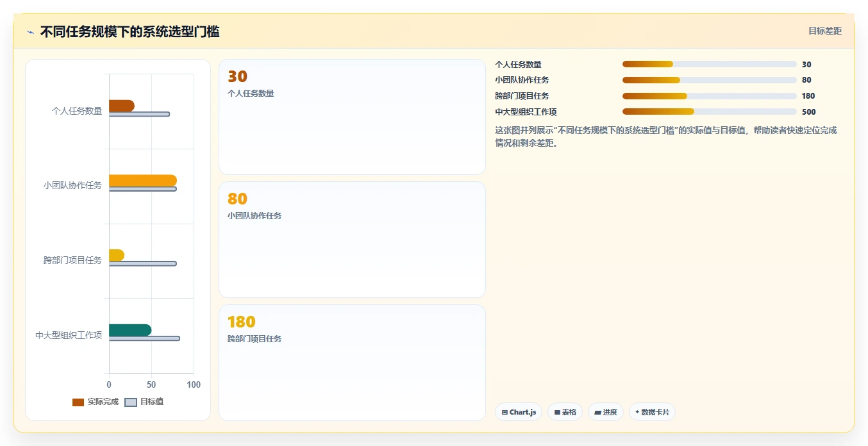Click the title 不同任务规模下的系统选型门槛
This screenshot has height=446, width=868.
129,32
